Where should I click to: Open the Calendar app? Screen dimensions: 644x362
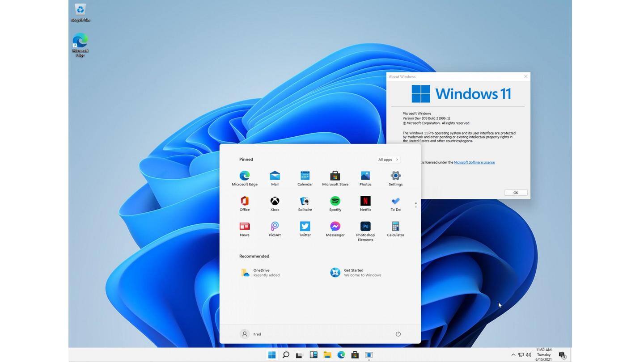[305, 178]
